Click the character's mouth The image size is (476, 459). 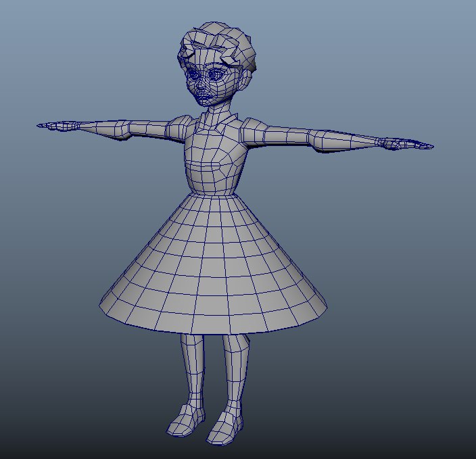coord(206,99)
